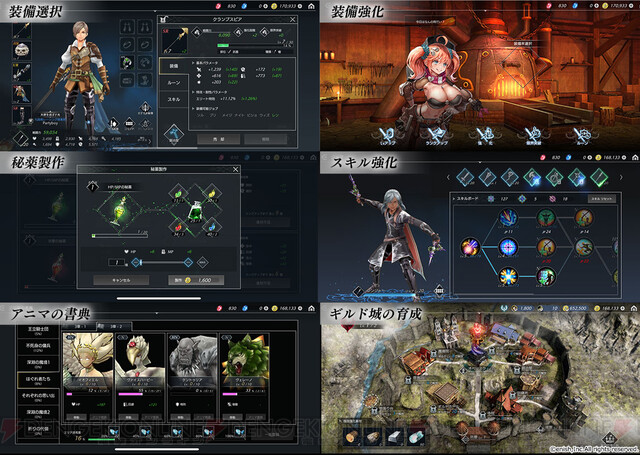
Task: Open the スキル tab in the equipment panel
Action: tap(173, 100)
